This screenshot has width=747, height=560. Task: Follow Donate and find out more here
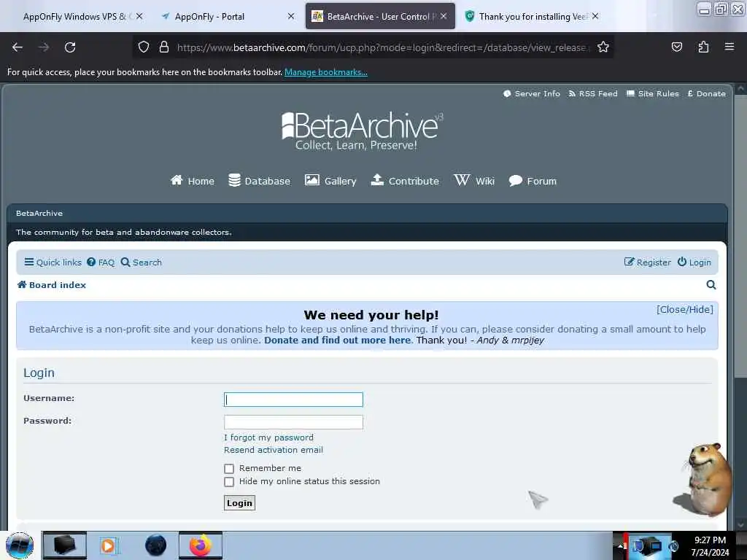(337, 340)
